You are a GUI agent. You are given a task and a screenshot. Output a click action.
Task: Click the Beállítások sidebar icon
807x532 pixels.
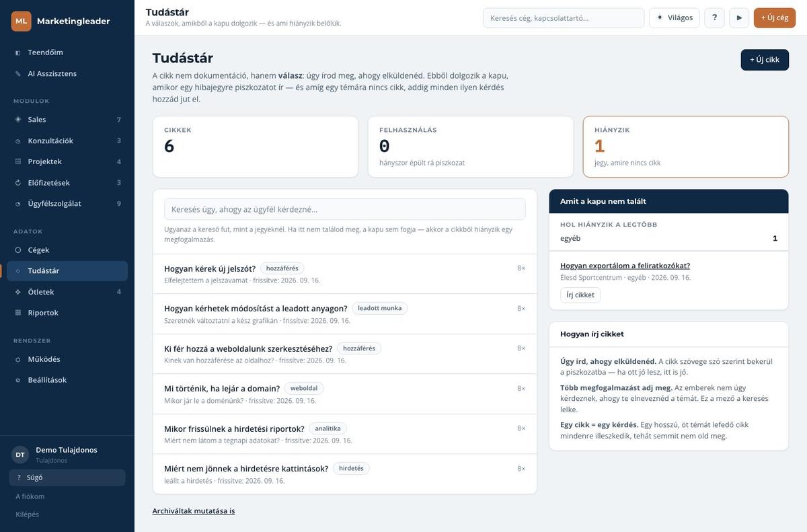coord(18,380)
